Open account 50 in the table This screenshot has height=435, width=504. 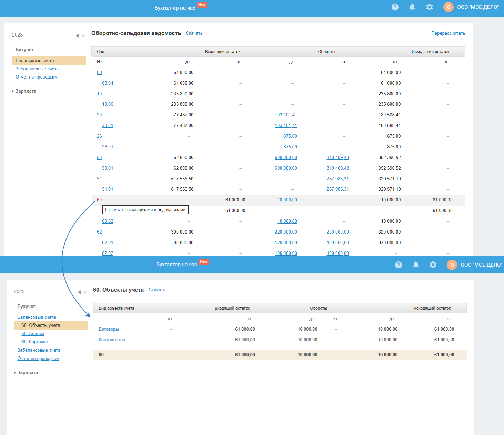(x=99, y=158)
